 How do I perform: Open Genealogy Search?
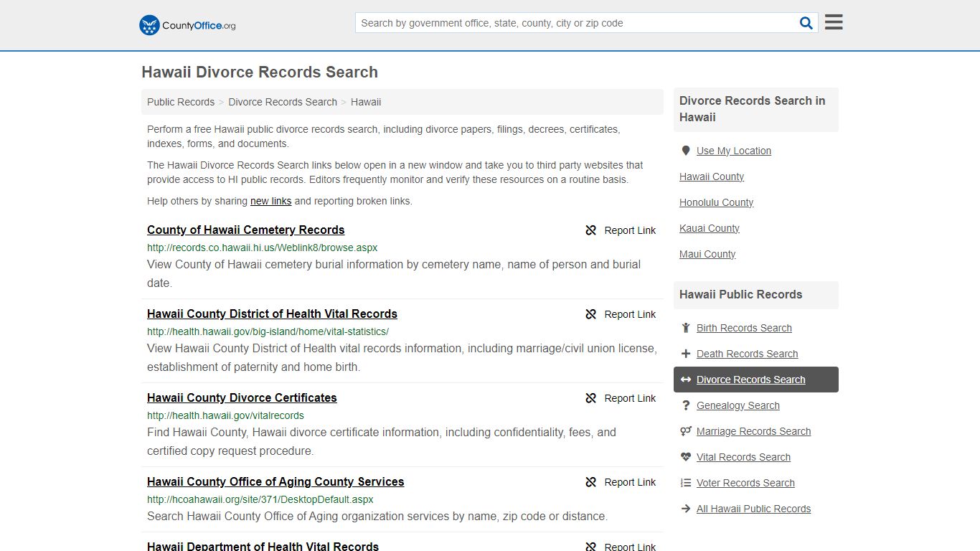click(x=738, y=405)
